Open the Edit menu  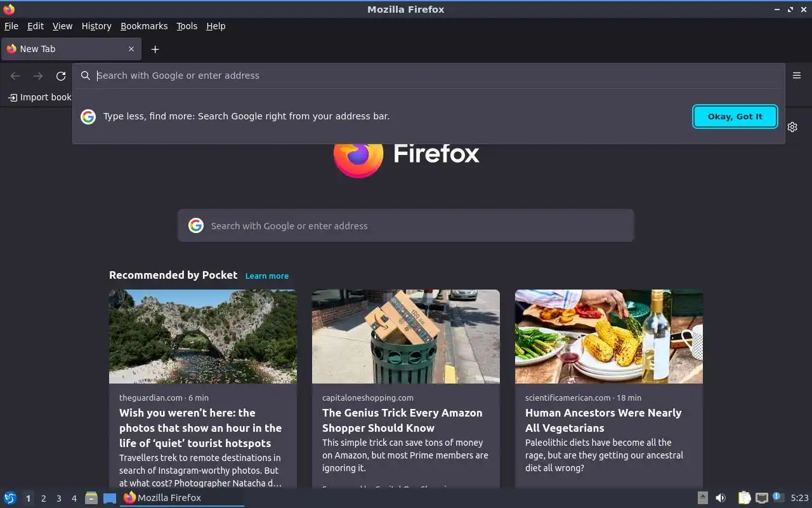[x=36, y=26]
